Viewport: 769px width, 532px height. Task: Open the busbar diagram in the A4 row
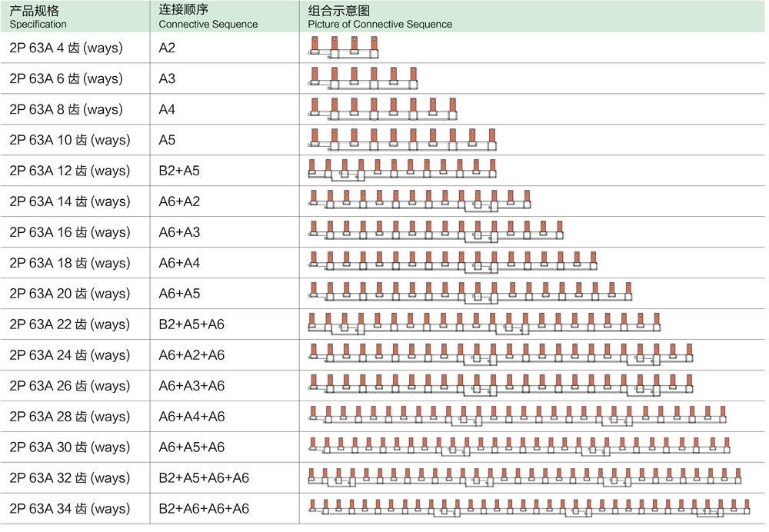coord(382,109)
